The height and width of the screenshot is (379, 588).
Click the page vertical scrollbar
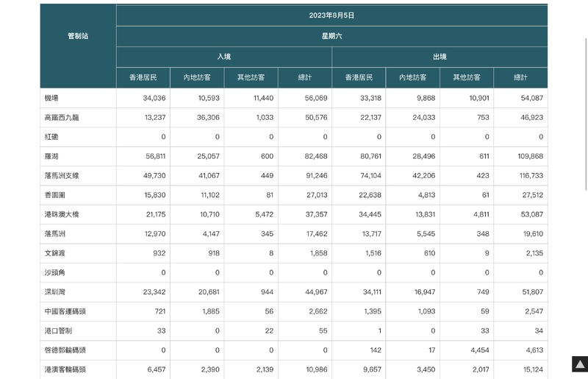coord(586,114)
